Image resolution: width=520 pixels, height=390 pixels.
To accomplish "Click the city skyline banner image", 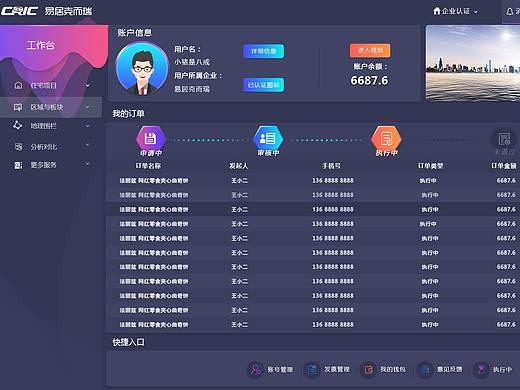I will [473, 63].
